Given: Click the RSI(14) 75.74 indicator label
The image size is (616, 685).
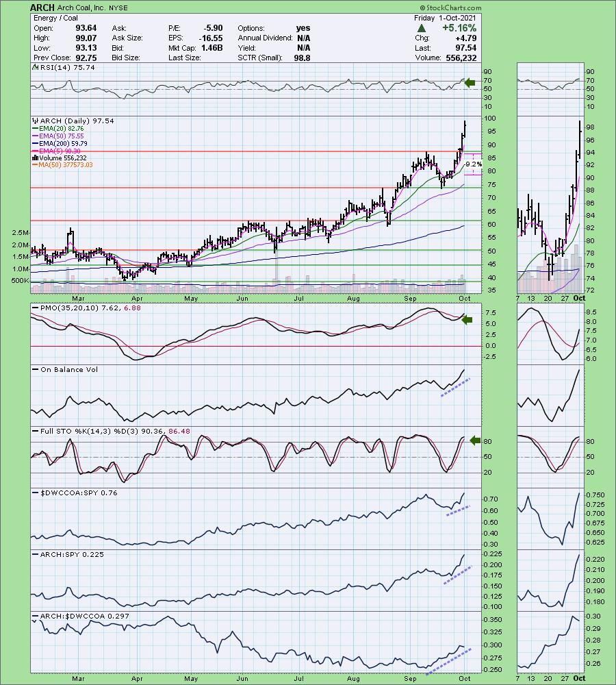Looking at the screenshot, I should [67, 67].
